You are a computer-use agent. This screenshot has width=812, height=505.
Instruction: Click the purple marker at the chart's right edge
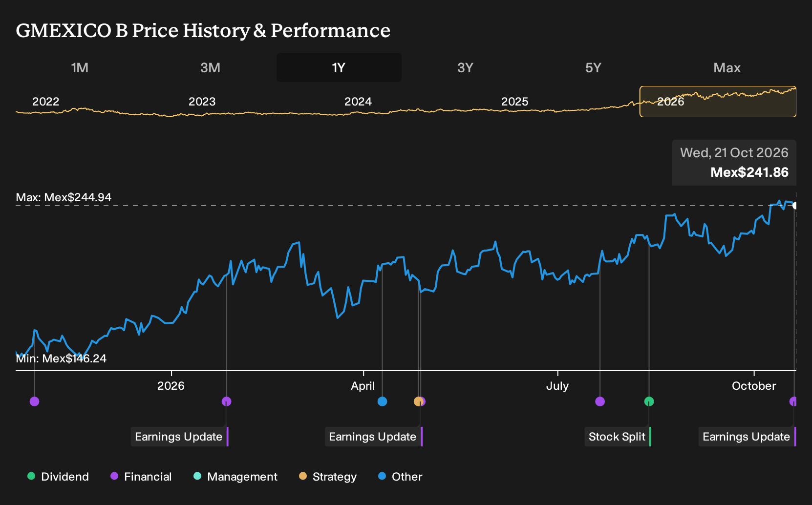793,401
